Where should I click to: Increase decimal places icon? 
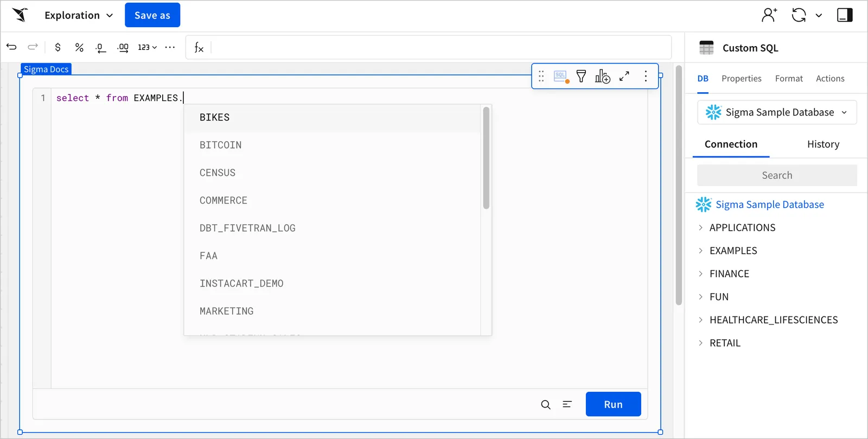123,48
